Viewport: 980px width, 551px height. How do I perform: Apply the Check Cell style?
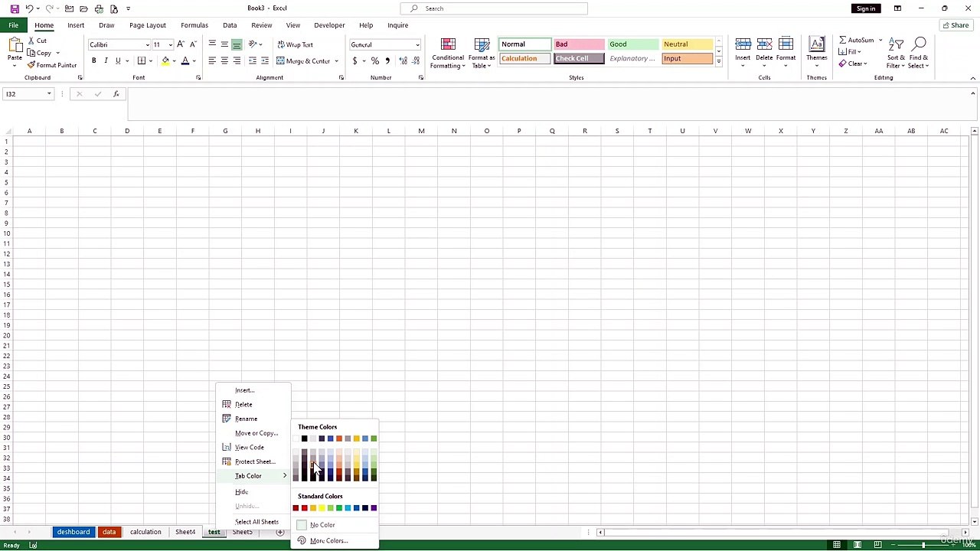click(x=579, y=59)
